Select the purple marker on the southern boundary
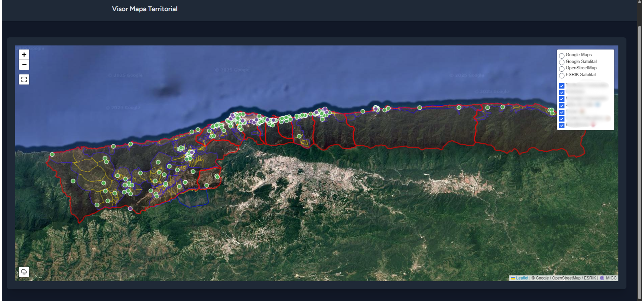 [130, 209]
